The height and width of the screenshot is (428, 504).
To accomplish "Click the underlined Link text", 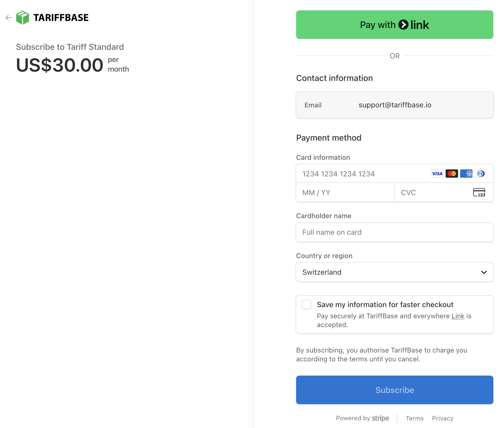I will pyautogui.click(x=458, y=316).
